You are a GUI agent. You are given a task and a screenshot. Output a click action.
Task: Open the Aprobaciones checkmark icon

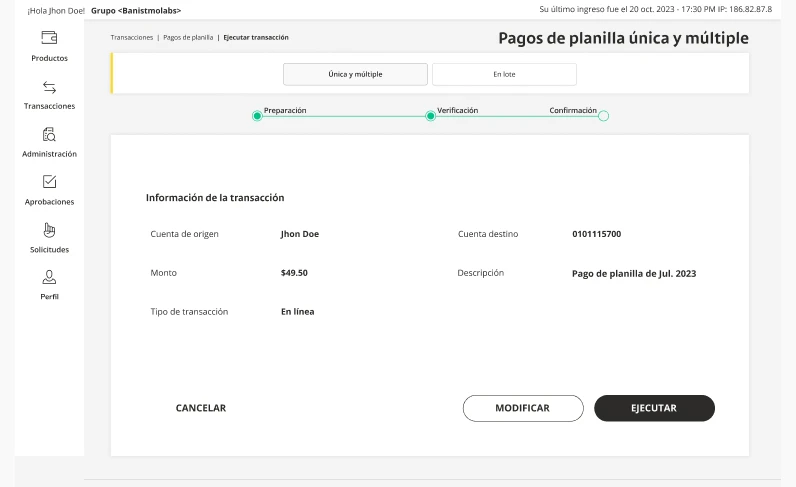coord(49,182)
